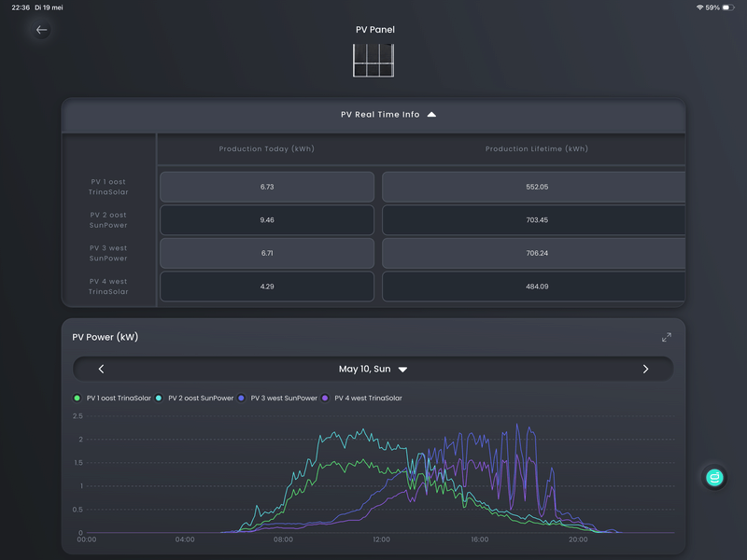The height and width of the screenshot is (560, 747).
Task: Toggle PV 1 oost TrinaSolar series
Action: 112,399
